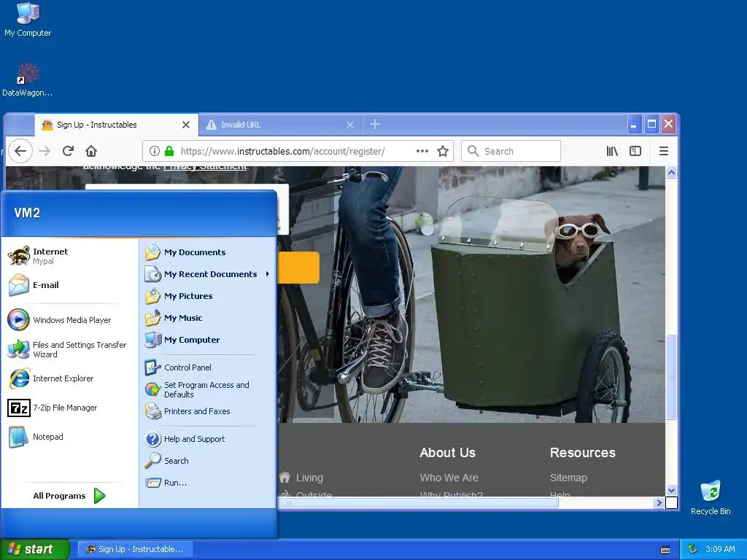Open the browser hamburger menu
This screenshot has width=747, height=560.
pyautogui.click(x=664, y=151)
